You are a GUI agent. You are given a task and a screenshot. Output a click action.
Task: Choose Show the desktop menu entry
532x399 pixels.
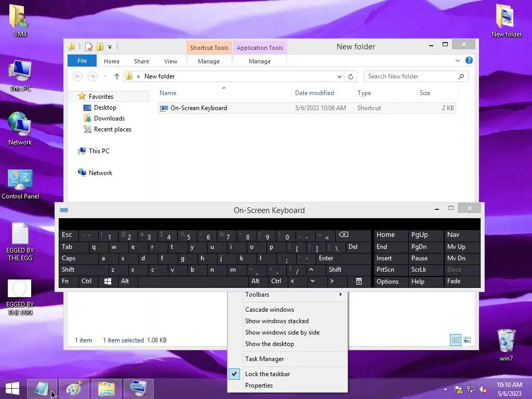(288, 344)
